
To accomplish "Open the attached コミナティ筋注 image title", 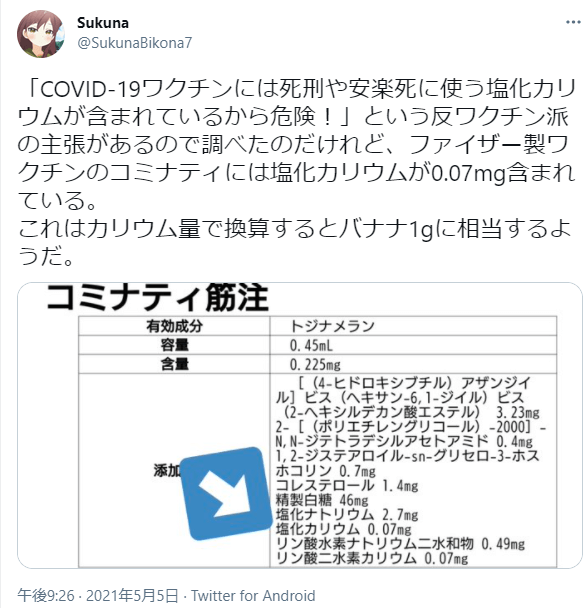I will coord(158,298).
